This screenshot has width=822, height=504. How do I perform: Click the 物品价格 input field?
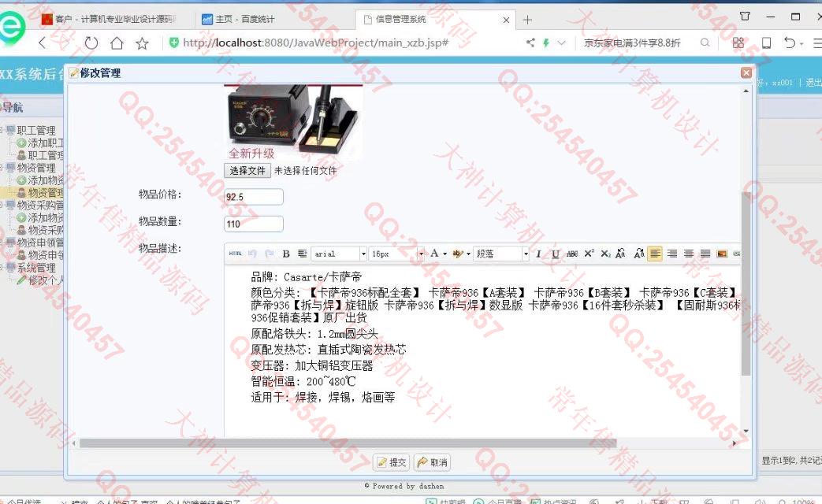click(x=254, y=197)
